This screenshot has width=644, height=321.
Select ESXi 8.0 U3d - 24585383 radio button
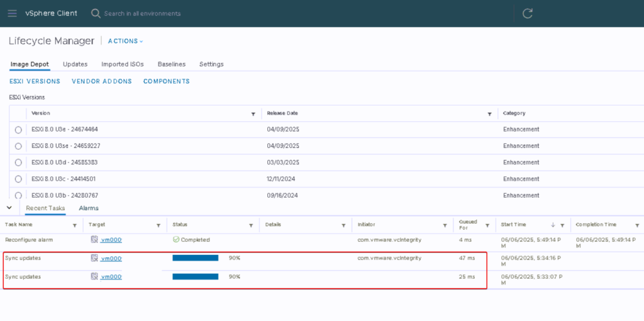pyautogui.click(x=18, y=162)
